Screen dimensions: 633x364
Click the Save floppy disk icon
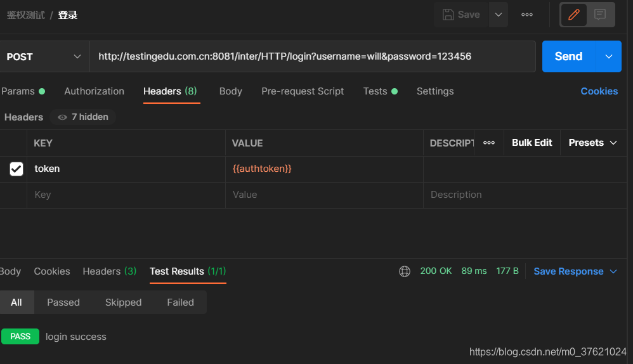coord(448,15)
